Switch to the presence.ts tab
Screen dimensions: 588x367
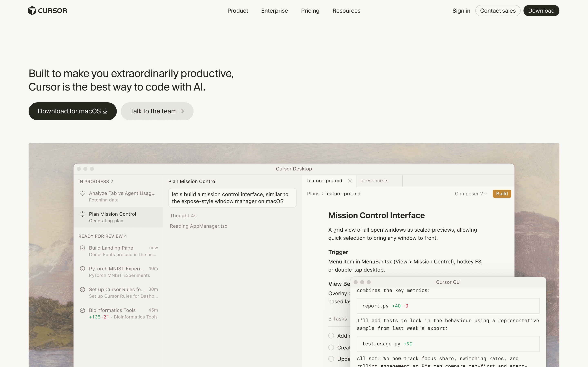click(375, 181)
